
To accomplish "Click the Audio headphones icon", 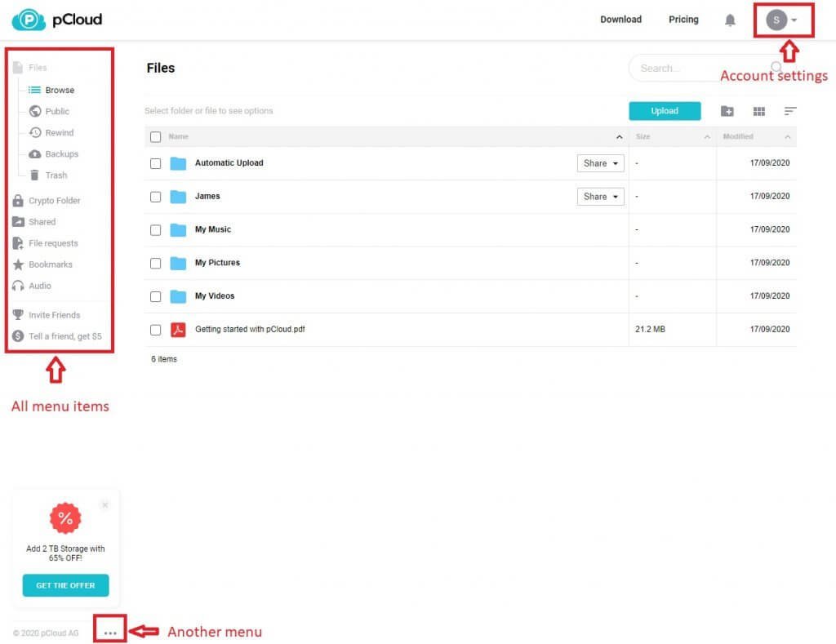I will click(18, 286).
